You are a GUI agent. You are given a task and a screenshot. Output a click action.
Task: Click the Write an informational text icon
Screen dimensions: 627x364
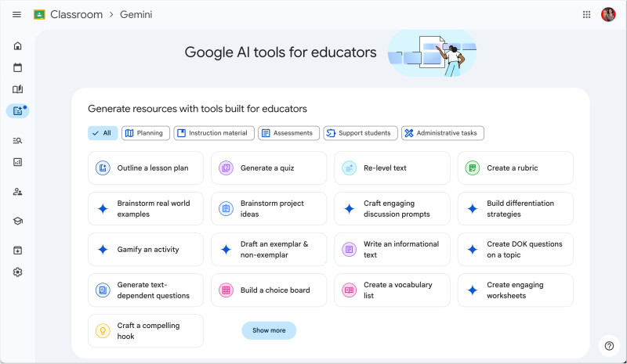(349, 250)
